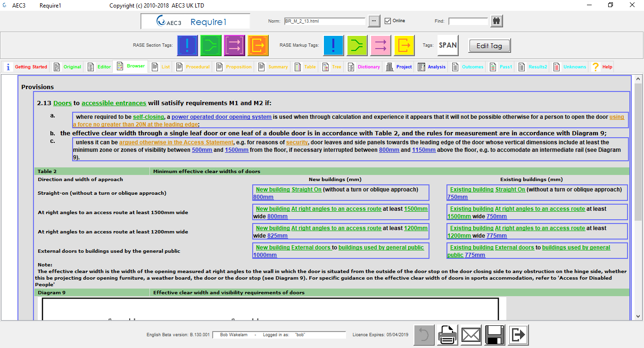Image resolution: width=644 pixels, height=348 pixels.
Task: Open the Getting Started tab
Action: click(26, 67)
